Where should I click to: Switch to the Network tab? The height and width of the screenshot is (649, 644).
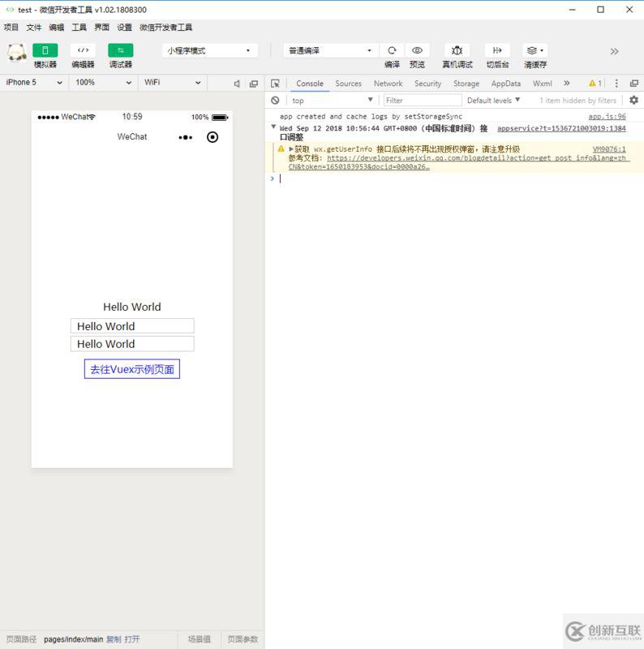388,84
